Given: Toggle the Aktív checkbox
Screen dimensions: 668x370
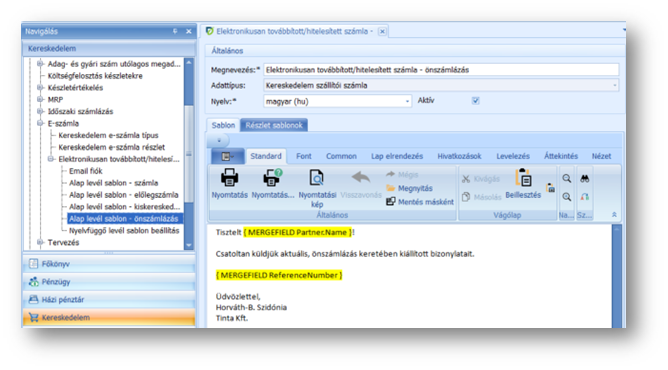Looking at the screenshot, I should coord(475,100).
